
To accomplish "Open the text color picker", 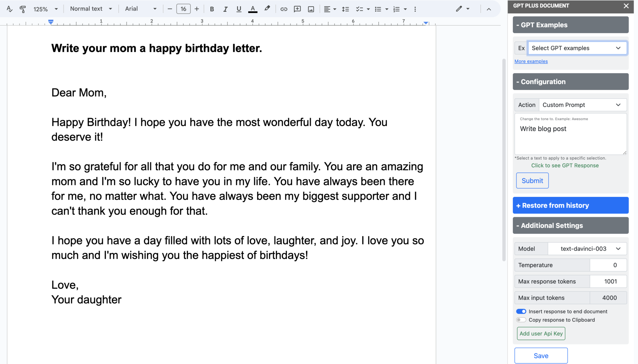I will click(x=253, y=9).
